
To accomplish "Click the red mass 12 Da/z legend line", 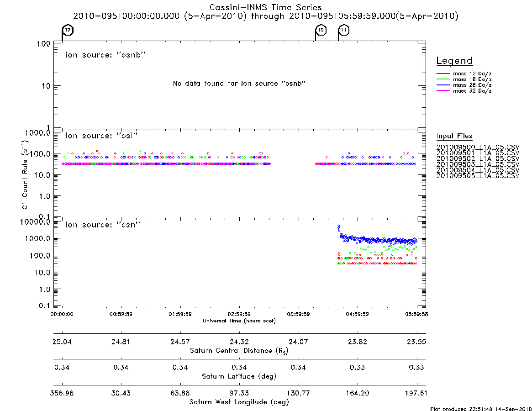I will 443,74.
